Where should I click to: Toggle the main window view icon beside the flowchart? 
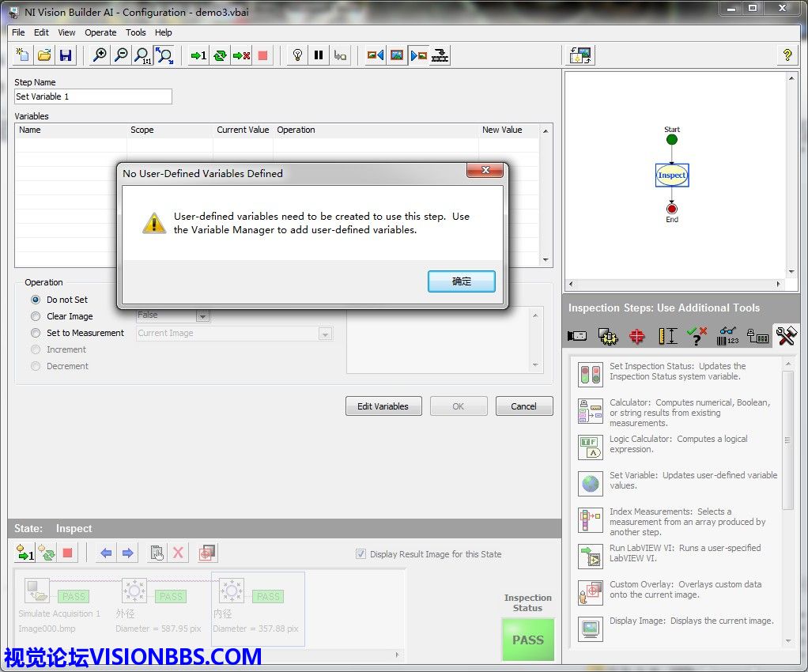(581, 55)
